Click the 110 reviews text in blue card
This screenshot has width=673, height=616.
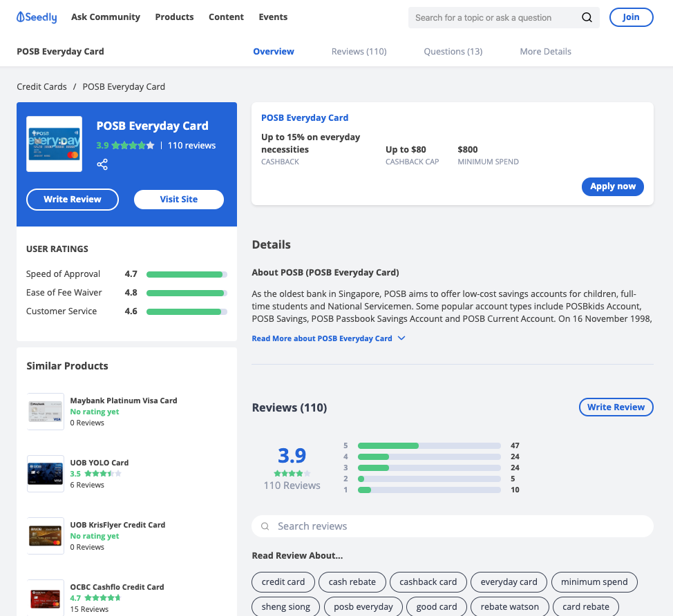pos(191,146)
